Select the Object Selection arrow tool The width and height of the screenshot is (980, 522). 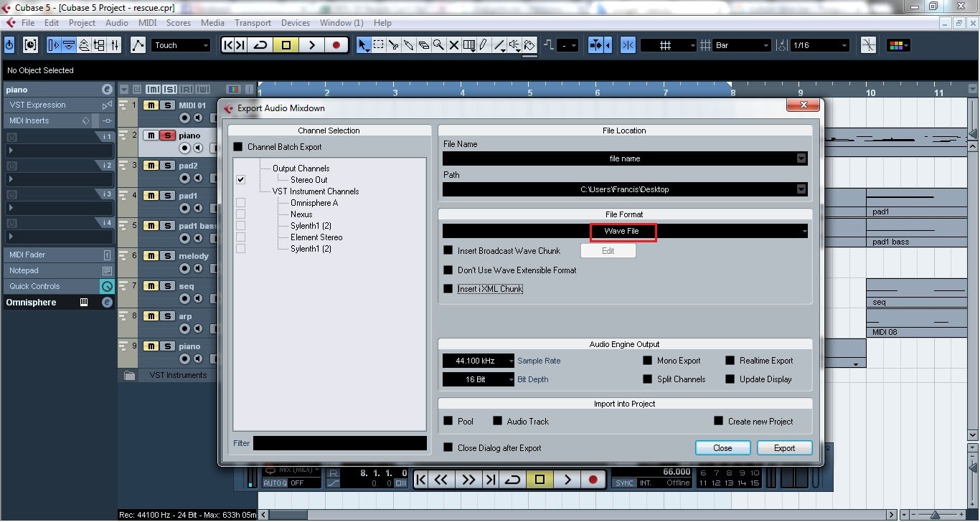363,44
